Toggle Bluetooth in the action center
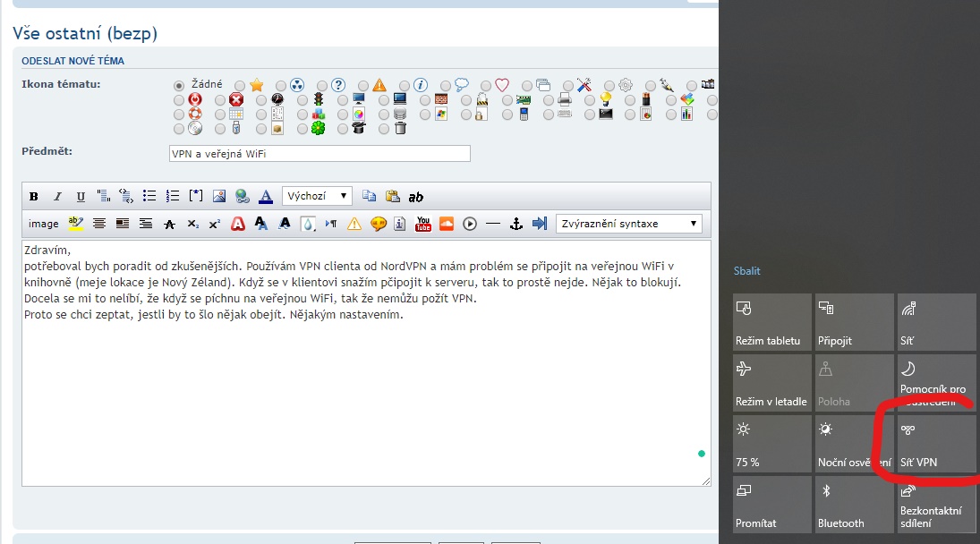Viewport: 980px width, 544px height. click(x=854, y=505)
